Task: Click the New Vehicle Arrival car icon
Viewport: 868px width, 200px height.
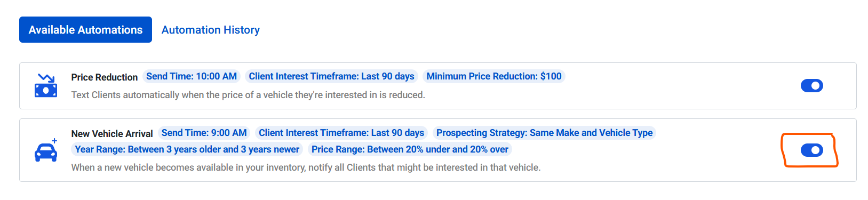Action: [x=46, y=150]
